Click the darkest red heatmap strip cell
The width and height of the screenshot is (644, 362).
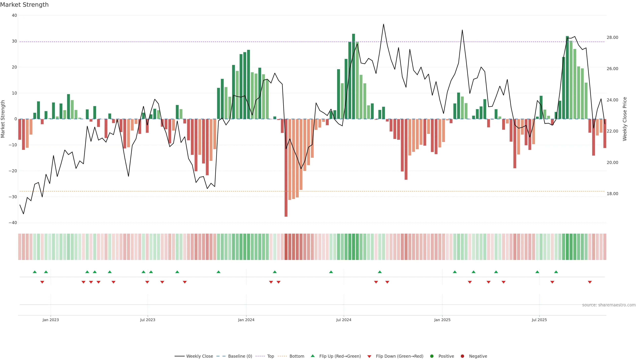(286, 247)
